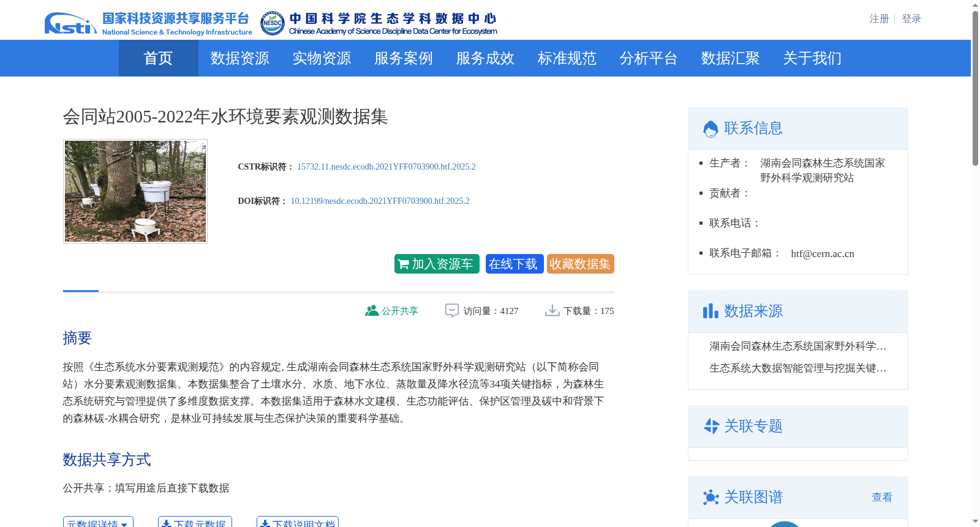Click the download icon on 下载元数据 button
This screenshot has height=527, width=980.
coord(166,524)
